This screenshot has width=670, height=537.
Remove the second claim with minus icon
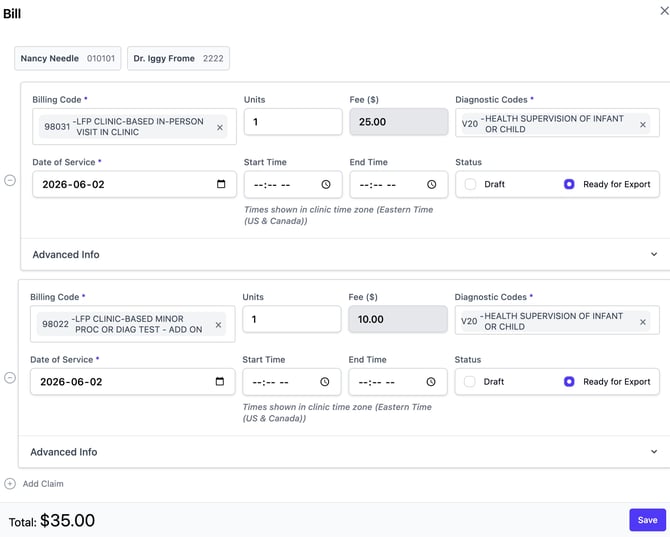tap(10, 378)
